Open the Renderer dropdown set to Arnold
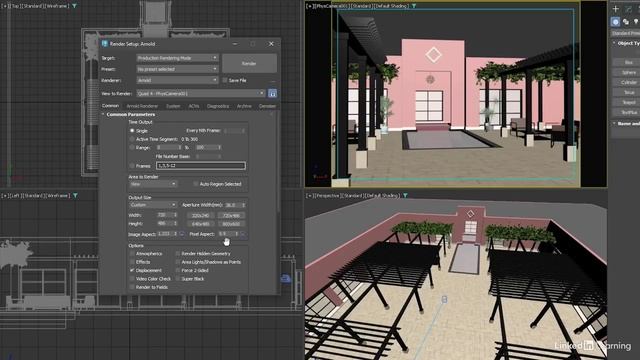The height and width of the screenshot is (360, 640). click(x=177, y=80)
